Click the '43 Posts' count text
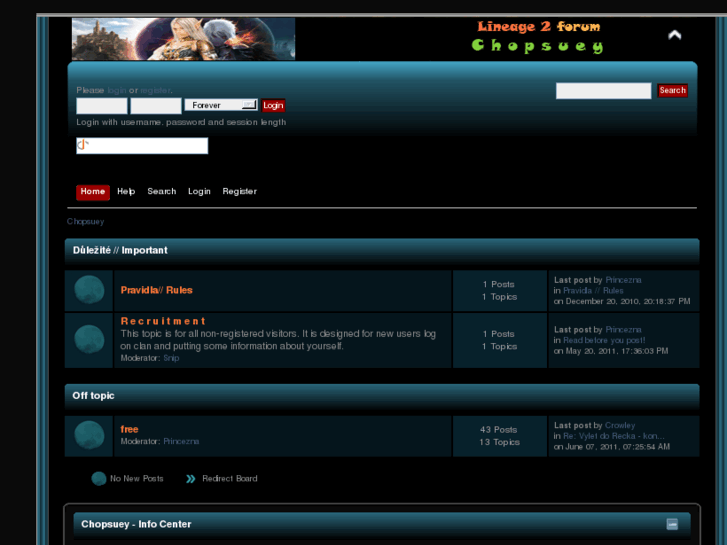Image resolution: width=727 pixels, height=545 pixels. click(x=498, y=430)
